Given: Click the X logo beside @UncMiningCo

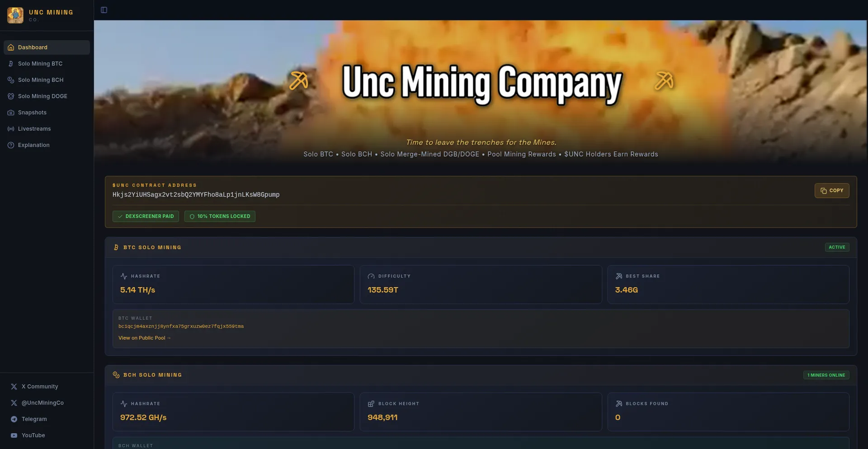Looking at the screenshot, I should pos(14,403).
